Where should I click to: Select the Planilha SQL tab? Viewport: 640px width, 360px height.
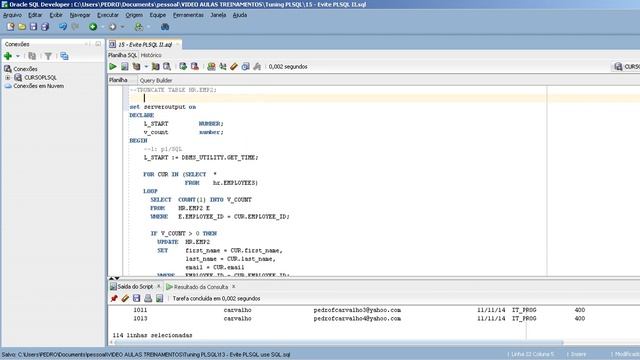(122, 55)
